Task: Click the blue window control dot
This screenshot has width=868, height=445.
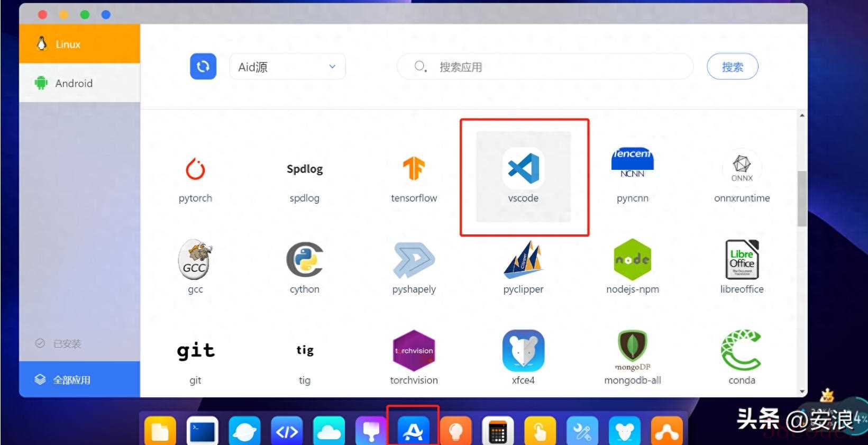Action: [x=106, y=15]
